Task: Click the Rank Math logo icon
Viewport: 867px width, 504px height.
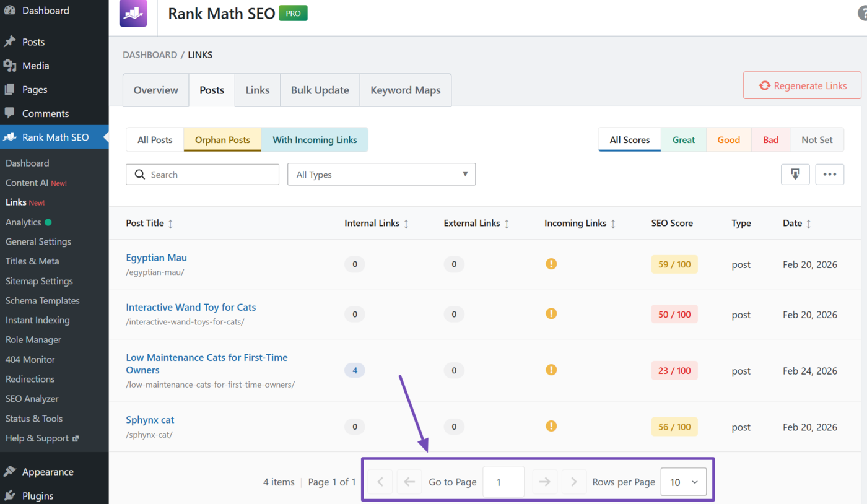Action: (133, 14)
